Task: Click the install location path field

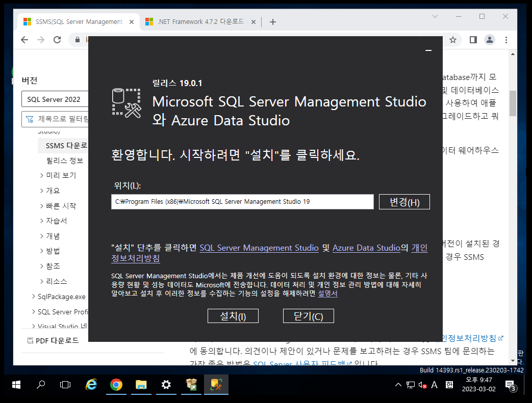Action: coord(242,202)
